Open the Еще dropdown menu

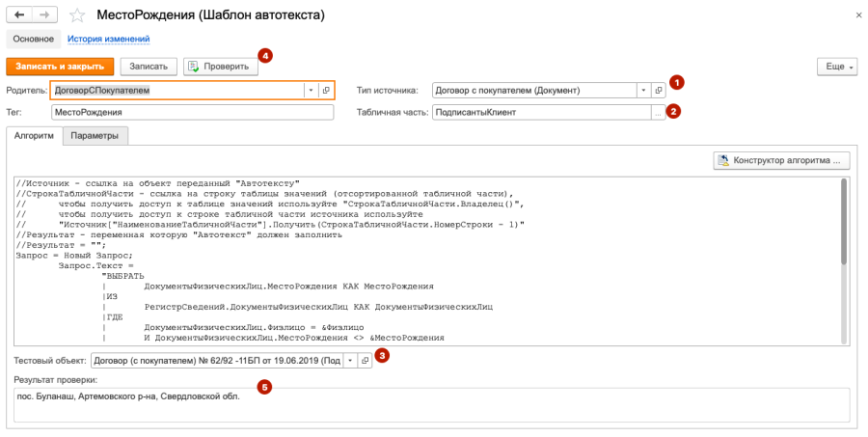tap(836, 67)
